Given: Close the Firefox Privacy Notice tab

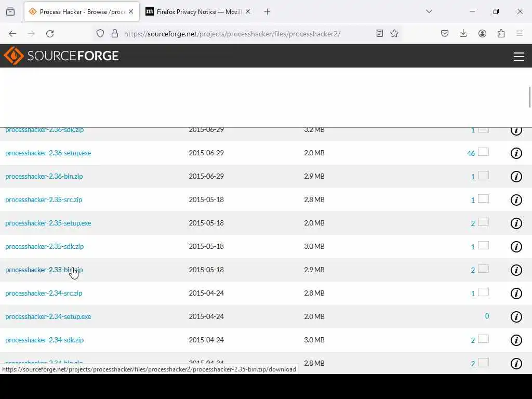Looking at the screenshot, I should point(248,11).
